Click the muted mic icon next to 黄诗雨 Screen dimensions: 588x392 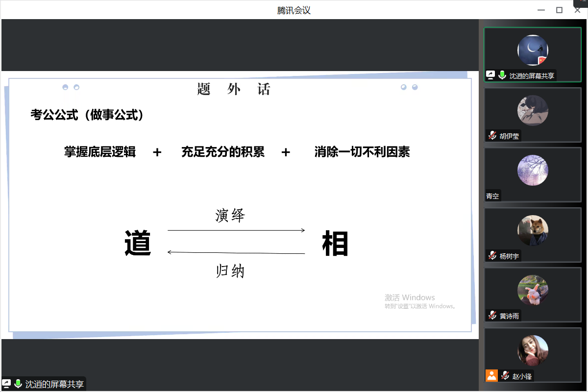point(492,316)
